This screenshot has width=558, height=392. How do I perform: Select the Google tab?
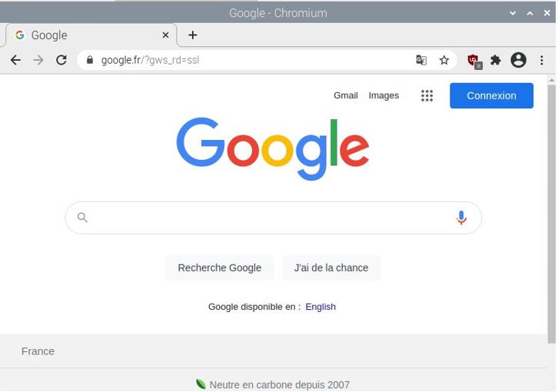[x=85, y=35]
